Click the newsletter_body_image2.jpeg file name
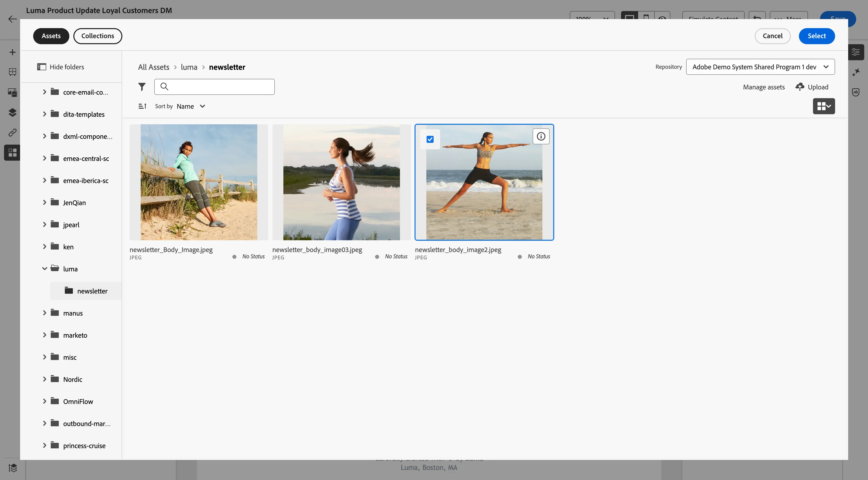The width and height of the screenshot is (868, 480). pyautogui.click(x=458, y=250)
